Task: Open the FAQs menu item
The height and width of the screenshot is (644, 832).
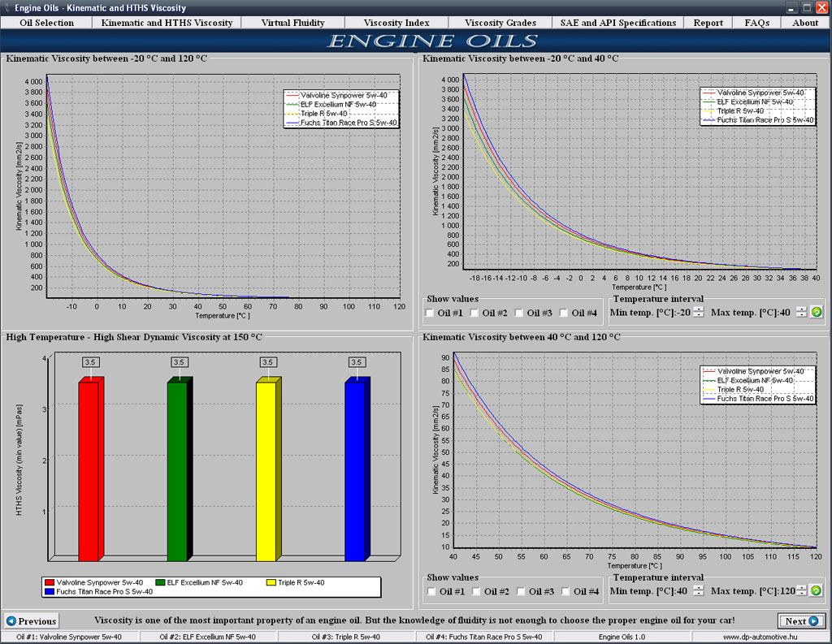Action: coord(756,23)
